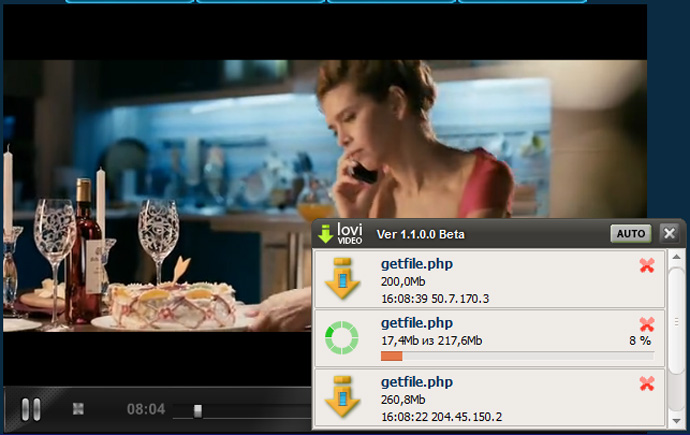
Task: Toggle the AUTO button in Lovi Video
Action: (x=631, y=234)
